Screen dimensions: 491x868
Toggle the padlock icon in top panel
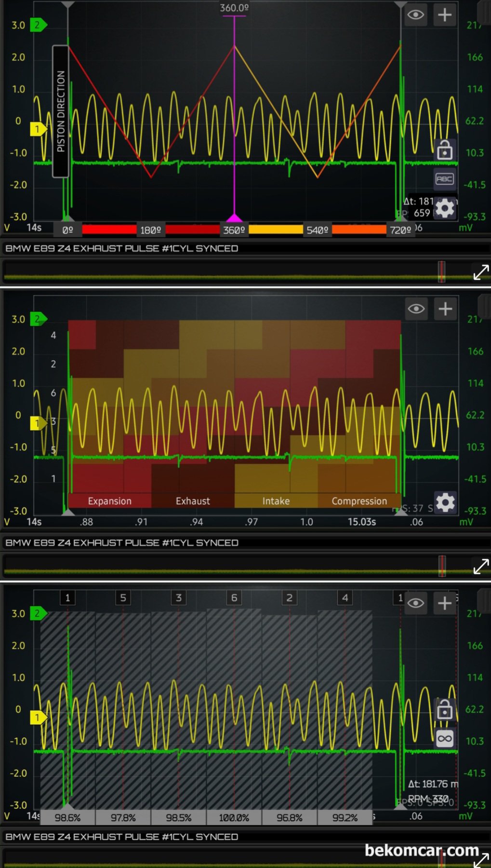pyautogui.click(x=444, y=150)
